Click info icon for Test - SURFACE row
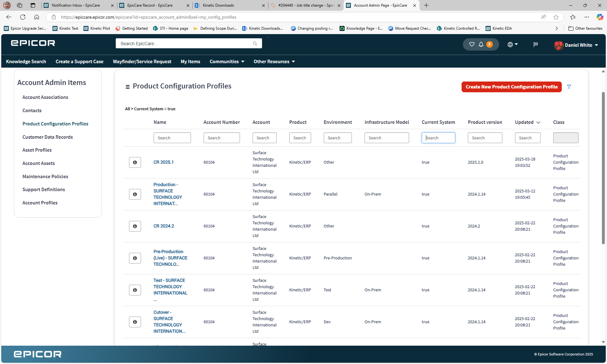Image resolution: width=607 pixels, height=364 pixels. pyautogui.click(x=135, y=290)
